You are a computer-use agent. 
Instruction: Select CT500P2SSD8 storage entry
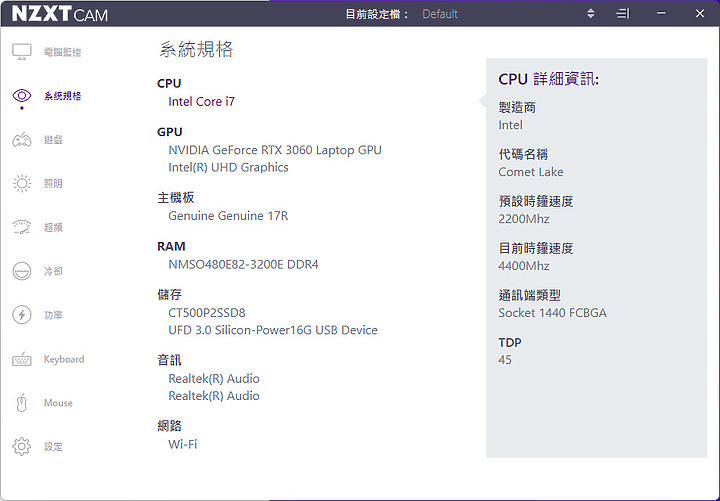207,313
